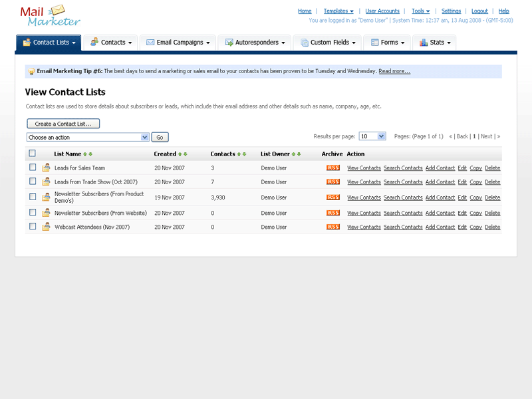Click the RSS icon for Newsletter Subscribers (From Website)
Image resolution: width=532 pixels, height=399 pixels.
333,213
